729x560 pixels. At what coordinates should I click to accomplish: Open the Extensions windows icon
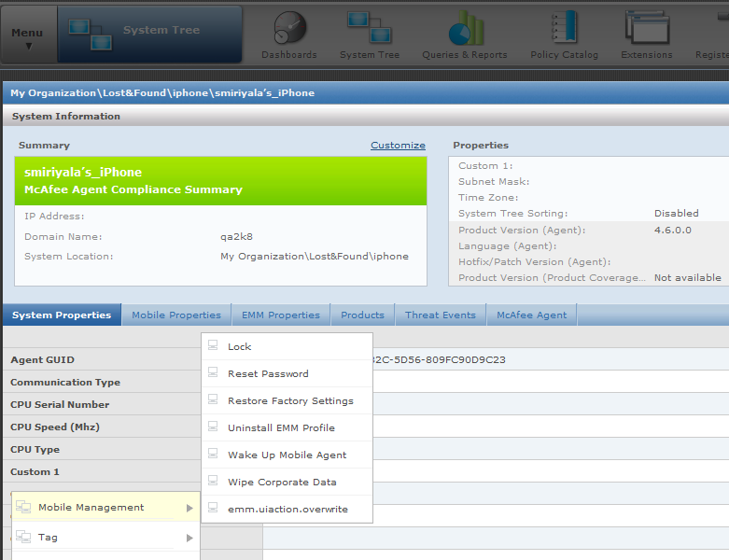coord(647,28)
